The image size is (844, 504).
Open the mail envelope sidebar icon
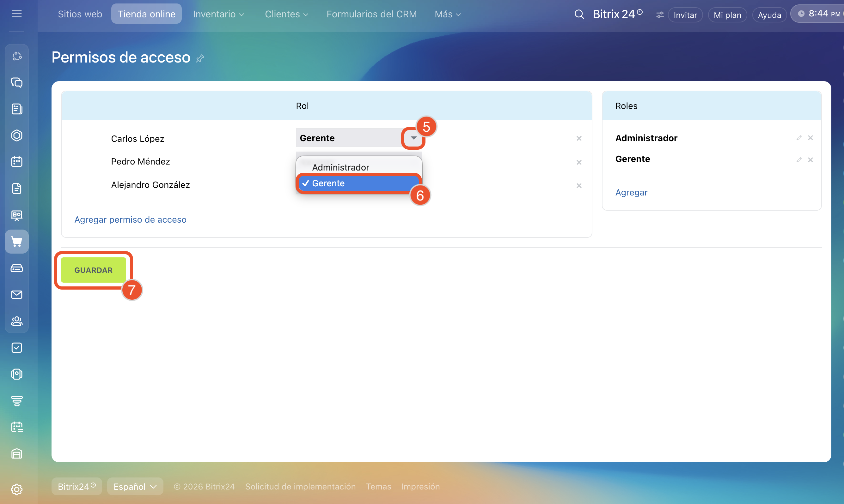point(17,294)
